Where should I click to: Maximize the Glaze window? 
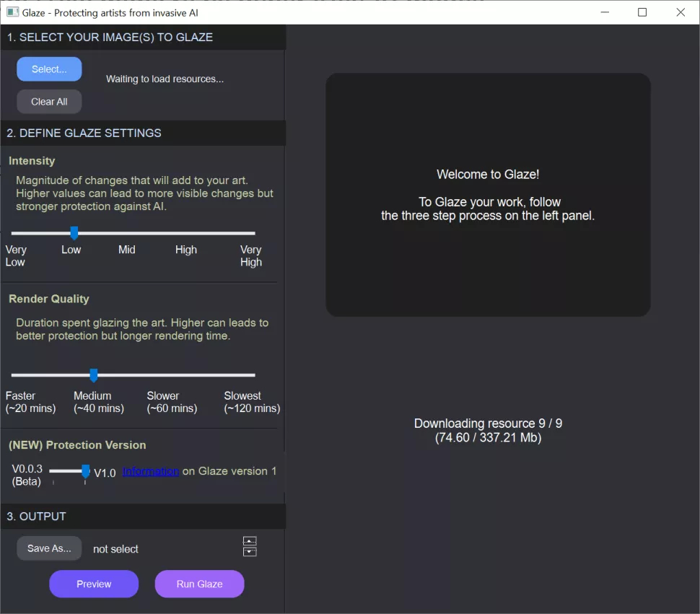642,12
